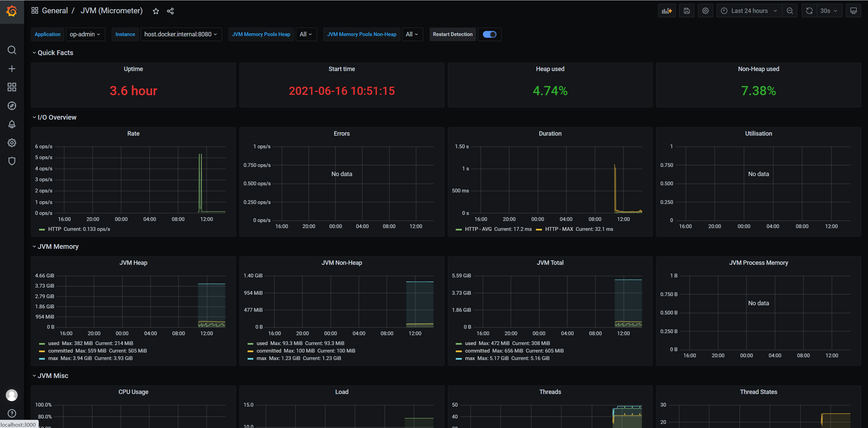Click HTTP series color in Rate legend
Viewport: 868px width, 428px height.
click(42, 229)
